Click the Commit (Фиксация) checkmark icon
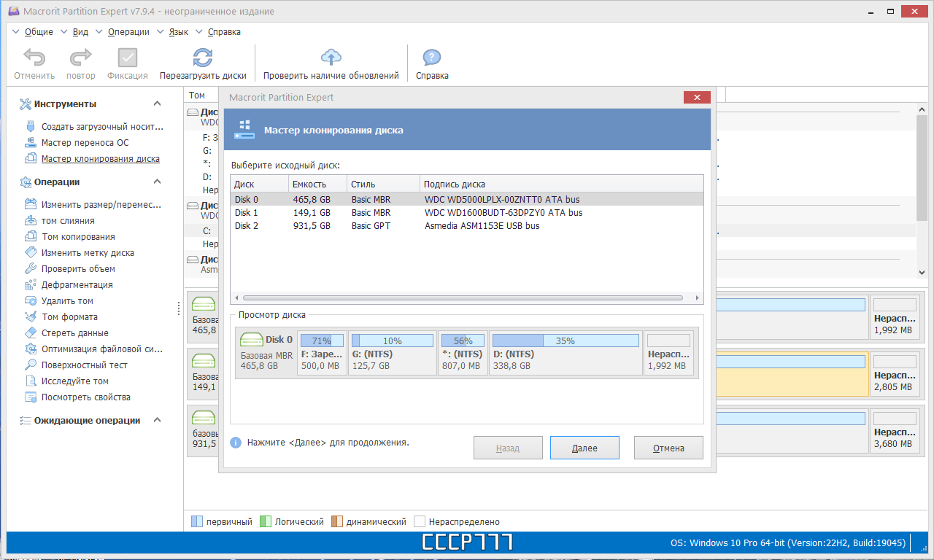The width and height of the screenshot is (934, 560). pyautogui.click(x=128, y=58)
